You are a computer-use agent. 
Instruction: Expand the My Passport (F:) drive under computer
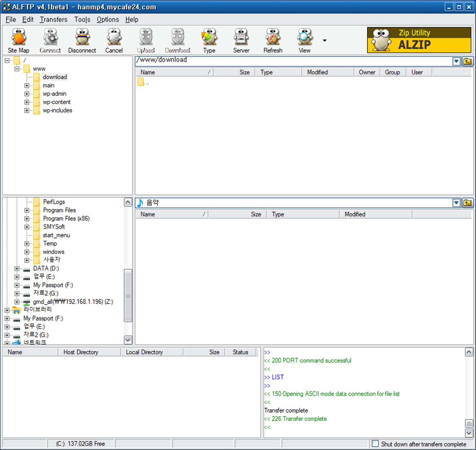[x=17, y=285]
